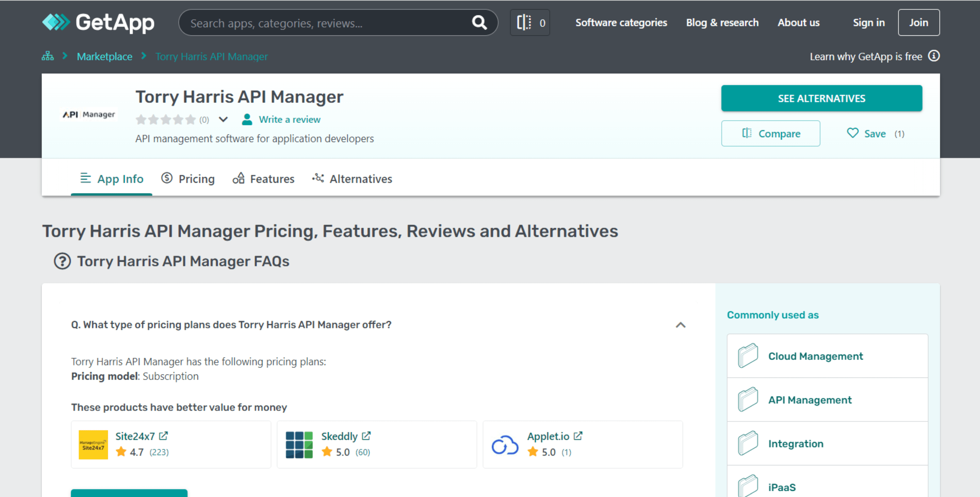This screenshot has height=497, width=980.
Task: Click the Integration folder icon
Action: (x=748, y=443)
